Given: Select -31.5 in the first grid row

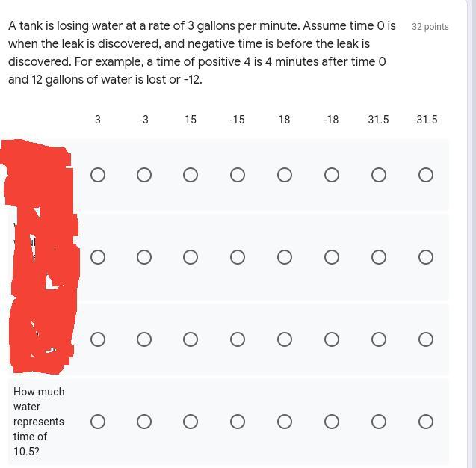Looking at the screenshot, I should tap(426, 175).
